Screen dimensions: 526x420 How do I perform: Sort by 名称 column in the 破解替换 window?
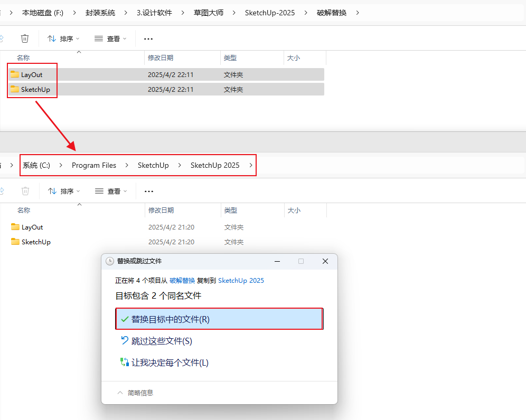point(23,58)
